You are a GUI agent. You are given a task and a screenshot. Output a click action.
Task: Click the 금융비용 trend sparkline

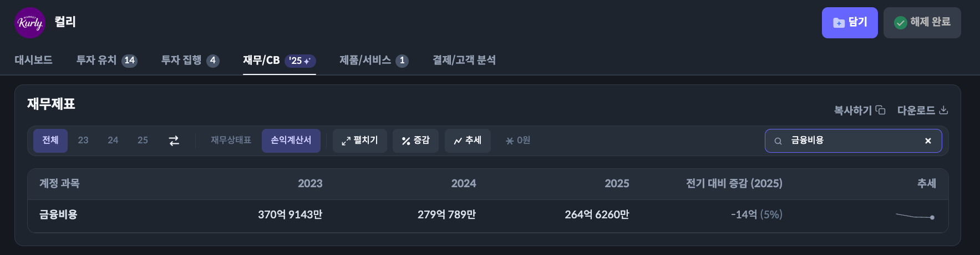pyautogui.click(x=915, y=216)
